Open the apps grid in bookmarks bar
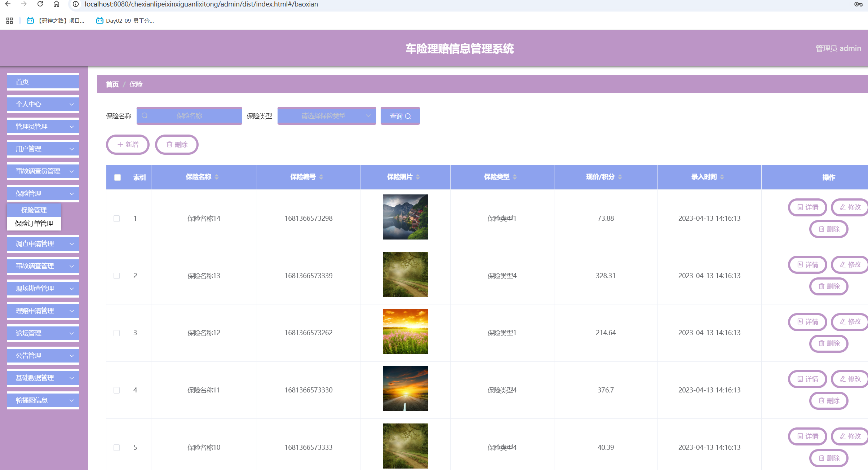The width and height of the screenshot is (868, 470). point(10,21)
